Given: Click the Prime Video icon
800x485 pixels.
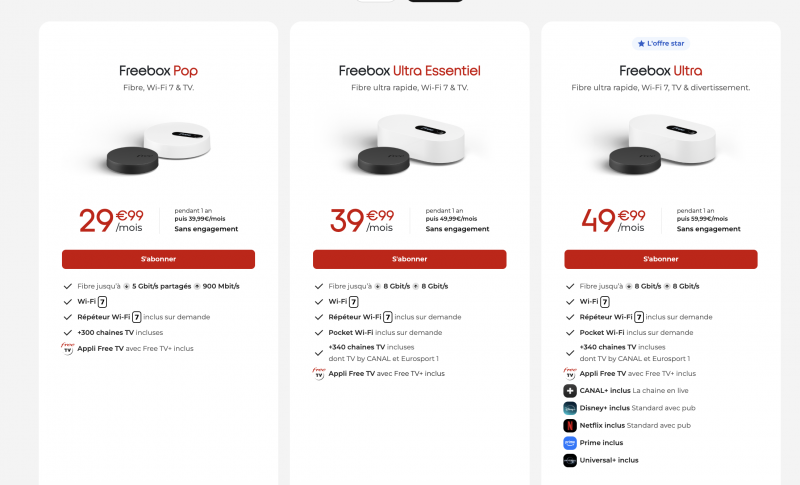Looking at the screenshot, I should click(570, 442).
